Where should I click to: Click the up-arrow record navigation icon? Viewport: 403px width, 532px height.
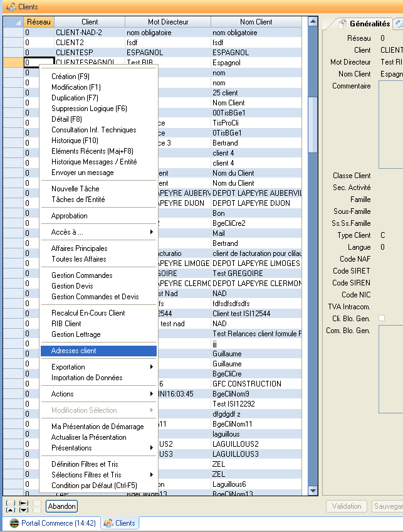pyautogui.click(x=11, y=509)
